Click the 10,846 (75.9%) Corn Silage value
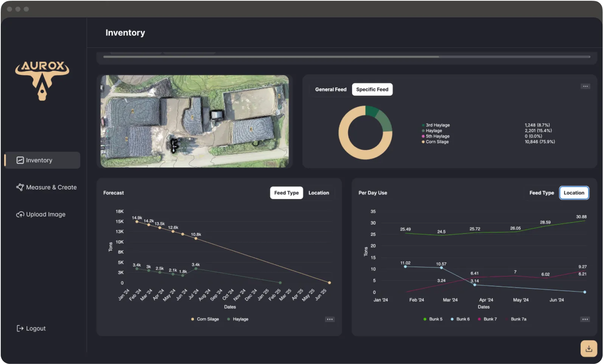 539,142
